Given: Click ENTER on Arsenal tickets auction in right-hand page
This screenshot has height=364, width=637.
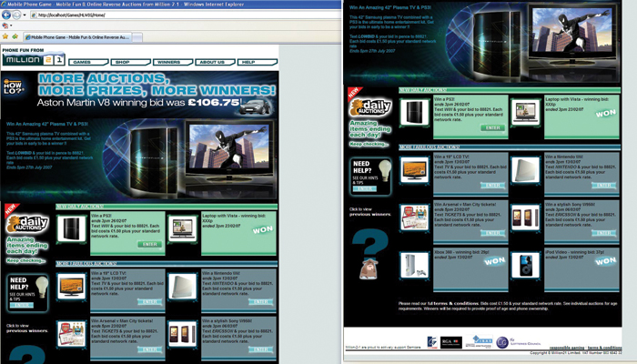Looking at the screenshot, I should [493, 233].
